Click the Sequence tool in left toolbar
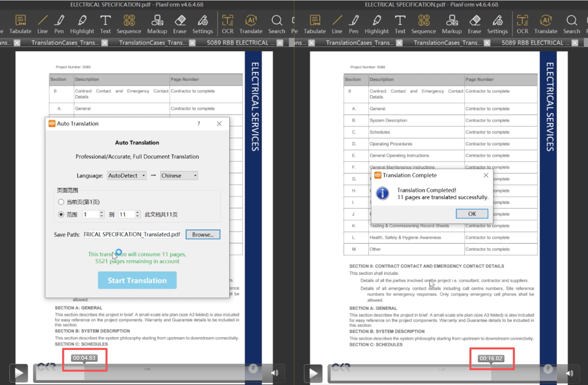Screen dimensions: 588x385 pyautogui.click(x=129, y=24)
